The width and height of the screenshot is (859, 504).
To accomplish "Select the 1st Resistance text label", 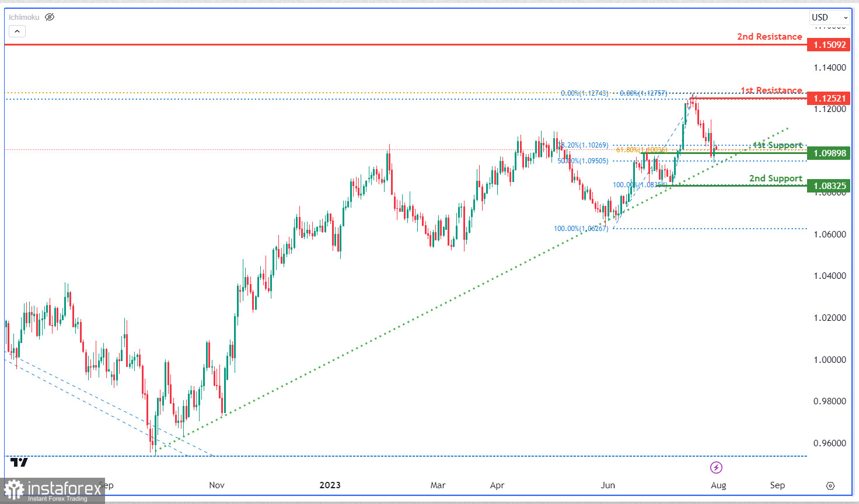I will pos(771,90).
